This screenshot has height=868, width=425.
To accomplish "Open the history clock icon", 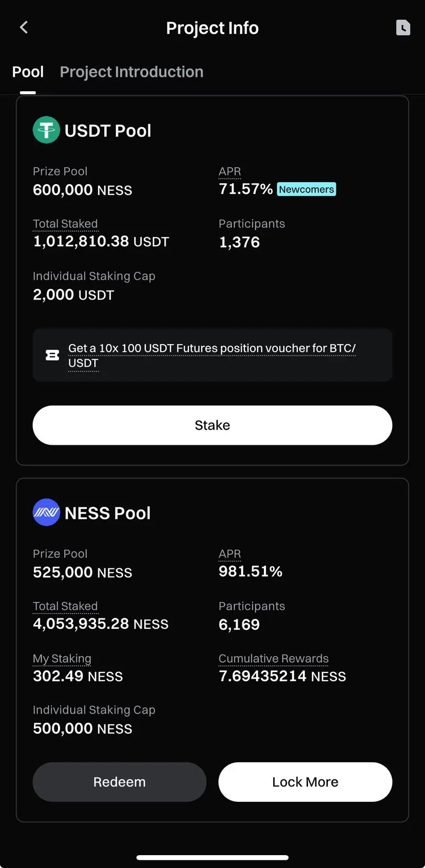I will 403,28.
